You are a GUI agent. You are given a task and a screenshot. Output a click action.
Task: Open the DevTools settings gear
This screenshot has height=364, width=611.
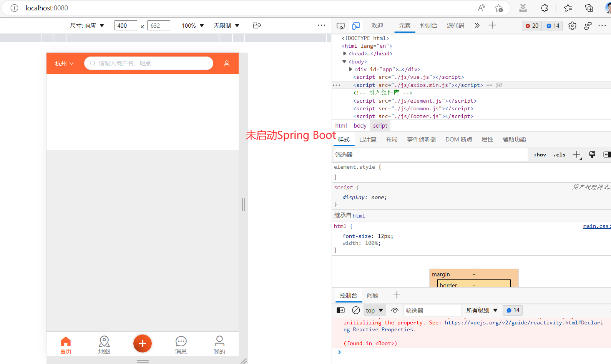[x=572, y=26]
